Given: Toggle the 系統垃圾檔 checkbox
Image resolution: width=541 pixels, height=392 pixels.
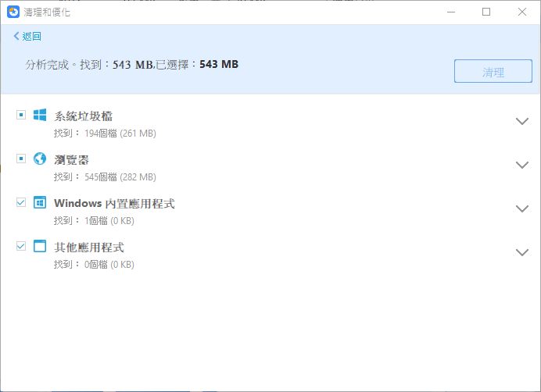Looking at the screenshot, I should (x=20, y=115).
